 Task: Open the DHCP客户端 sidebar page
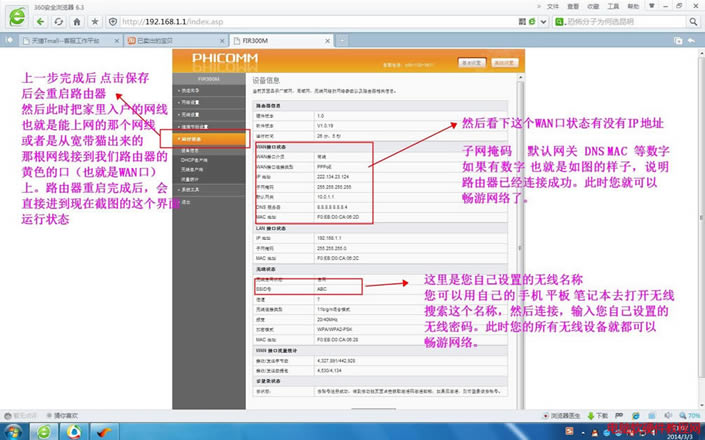[194, 160]
